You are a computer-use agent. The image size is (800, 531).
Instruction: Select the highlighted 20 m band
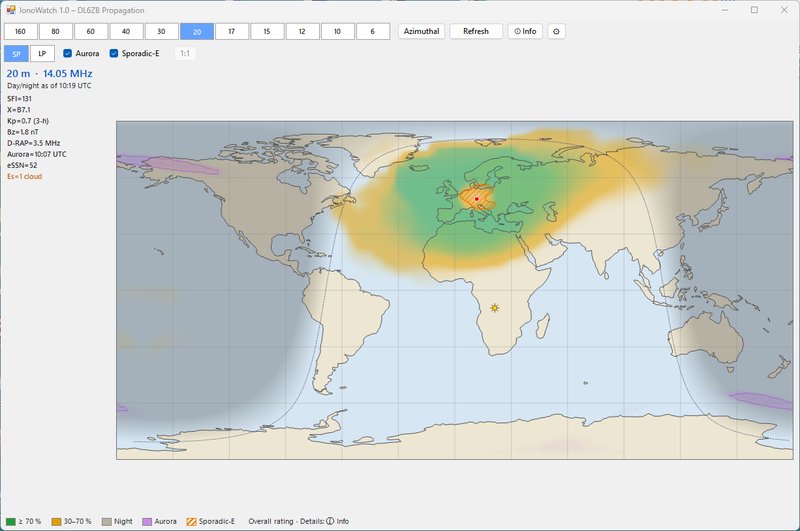click(197, 31)
